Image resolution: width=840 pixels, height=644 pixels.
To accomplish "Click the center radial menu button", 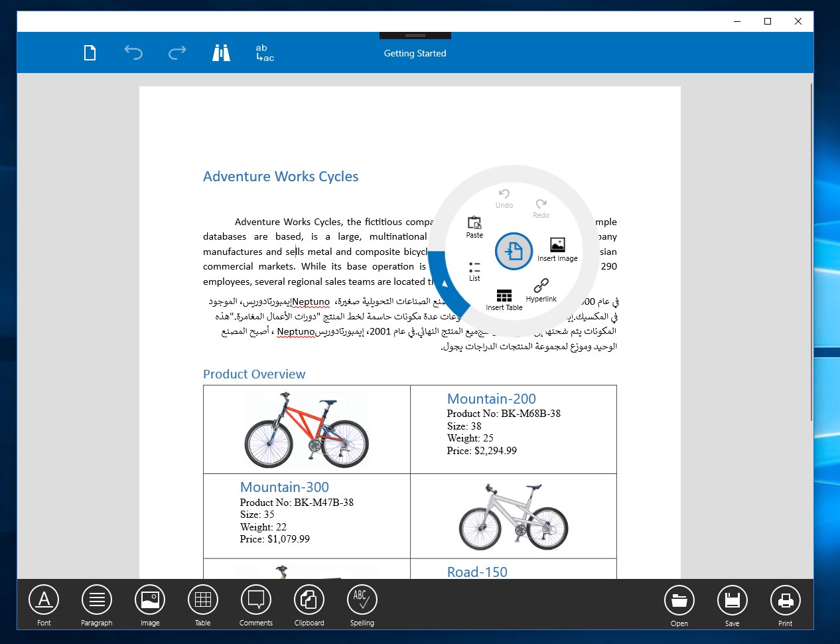I will [514, 251].
